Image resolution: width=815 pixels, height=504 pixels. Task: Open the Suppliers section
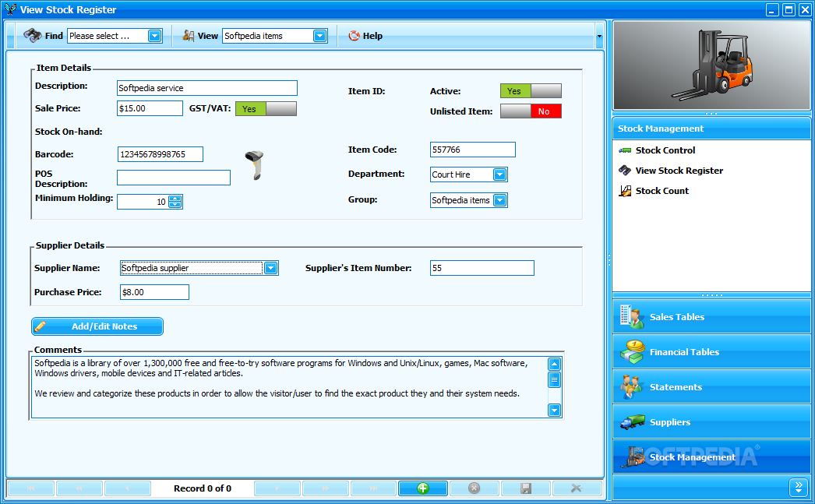pyautogui.click(x=711, y=422)
